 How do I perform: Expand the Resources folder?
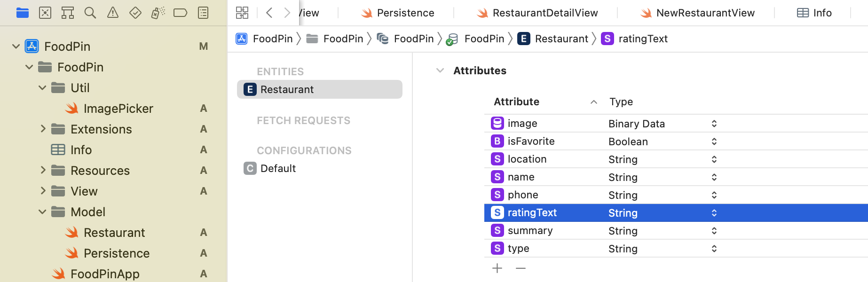tap(43, 170)
